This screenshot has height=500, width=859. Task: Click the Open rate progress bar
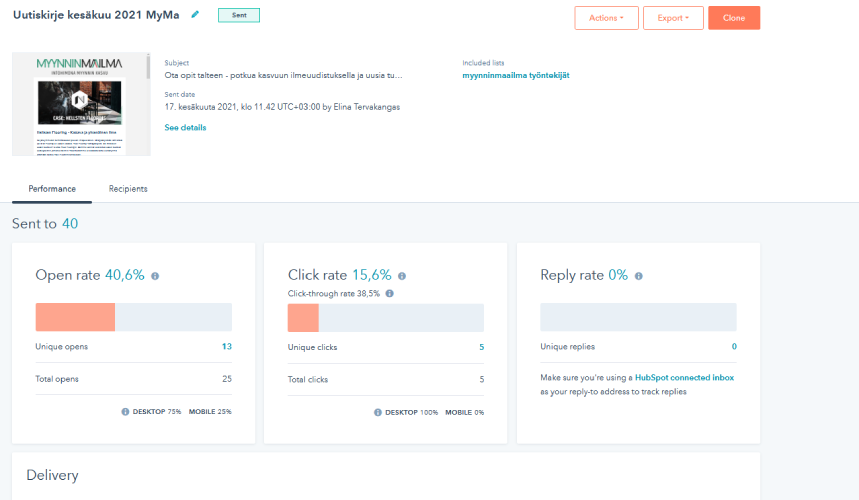(x=134, y=317)
